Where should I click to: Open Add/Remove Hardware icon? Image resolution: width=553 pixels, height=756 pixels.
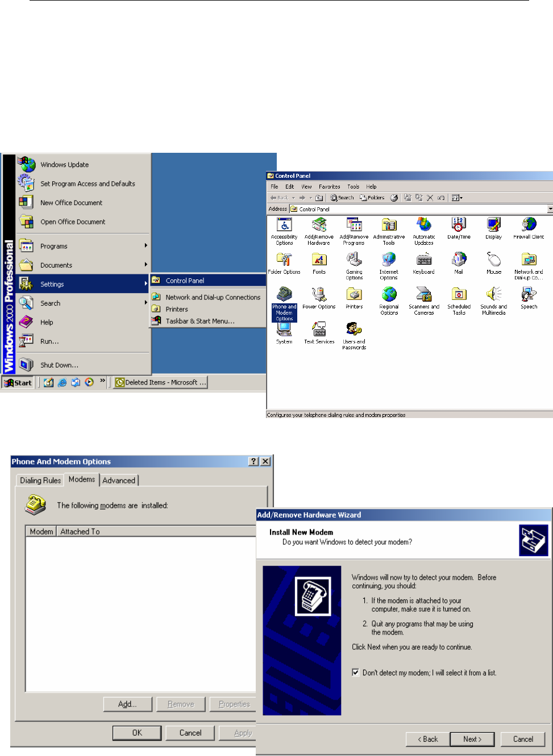coord(319,231)
